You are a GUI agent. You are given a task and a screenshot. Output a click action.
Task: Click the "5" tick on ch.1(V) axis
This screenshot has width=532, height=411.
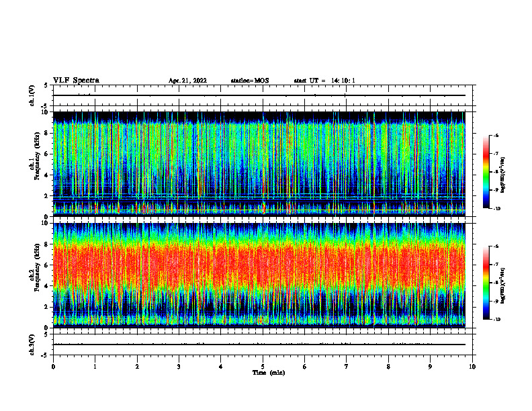[x=46, y=85]
